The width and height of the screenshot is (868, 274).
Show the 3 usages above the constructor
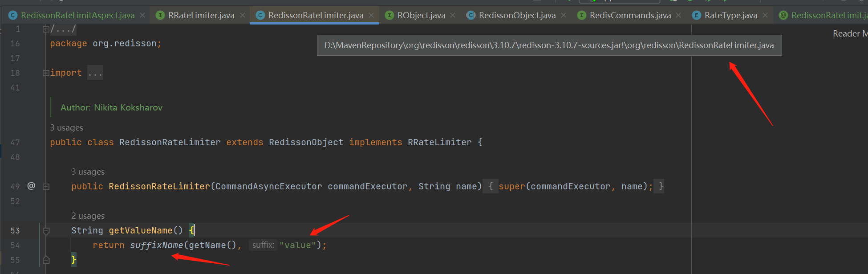click(x=88, y=172)
